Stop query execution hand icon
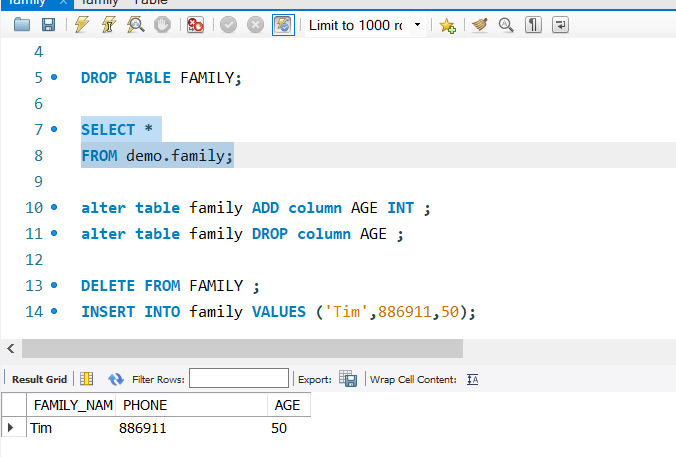 point(163,25)
